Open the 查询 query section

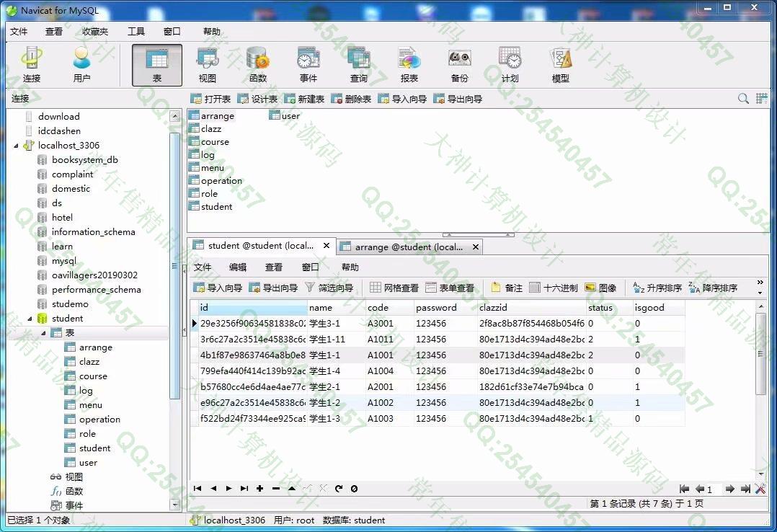click(359, 65)
